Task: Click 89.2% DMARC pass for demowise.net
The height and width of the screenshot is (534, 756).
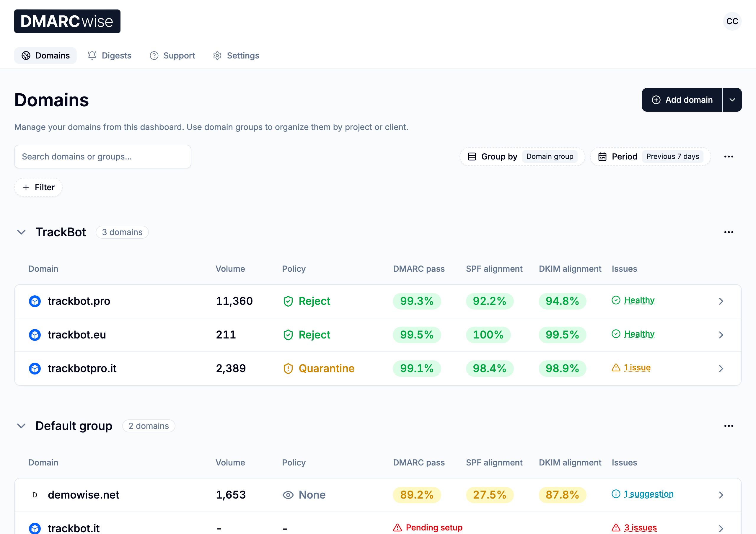Action: (x=417, y=495)
